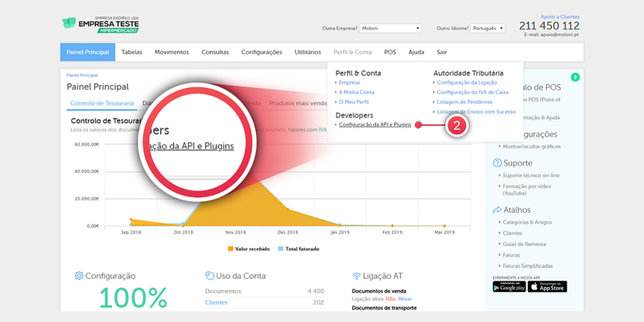
Task: Open A Minha Conta link
Action: click(357, 92)
